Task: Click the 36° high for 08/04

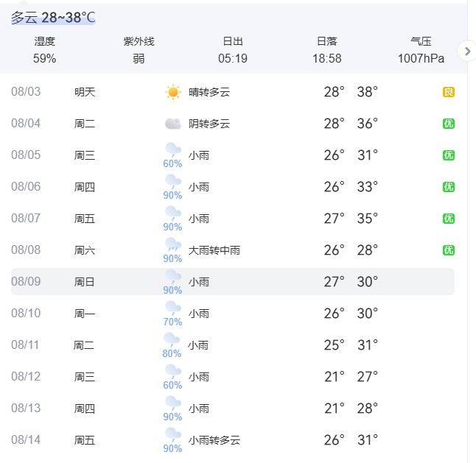Action: pos(368,124)
